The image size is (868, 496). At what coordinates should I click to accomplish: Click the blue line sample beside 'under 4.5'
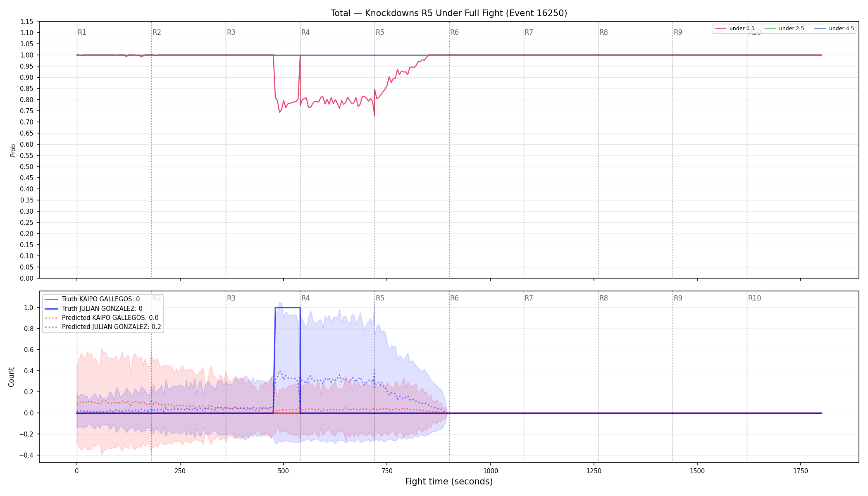click(x=820, y=29)
